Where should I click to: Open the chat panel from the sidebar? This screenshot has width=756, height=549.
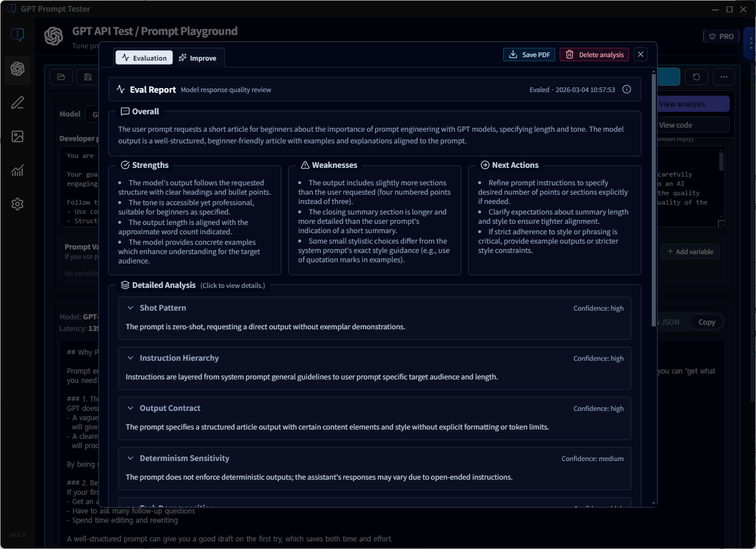[x=17, y=35]
